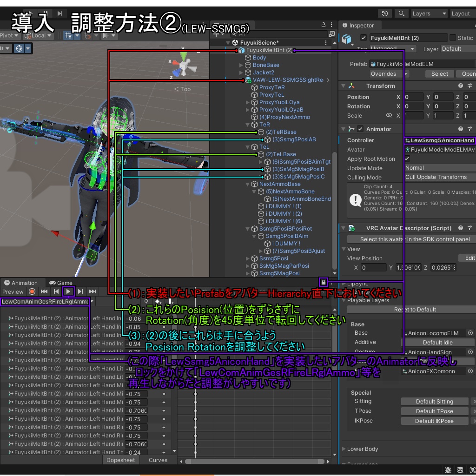Image resolution: width=476 pixels, height=476 pixels.
Task: Open the Update Mode Normal dropdown
Action: [440, 168]
